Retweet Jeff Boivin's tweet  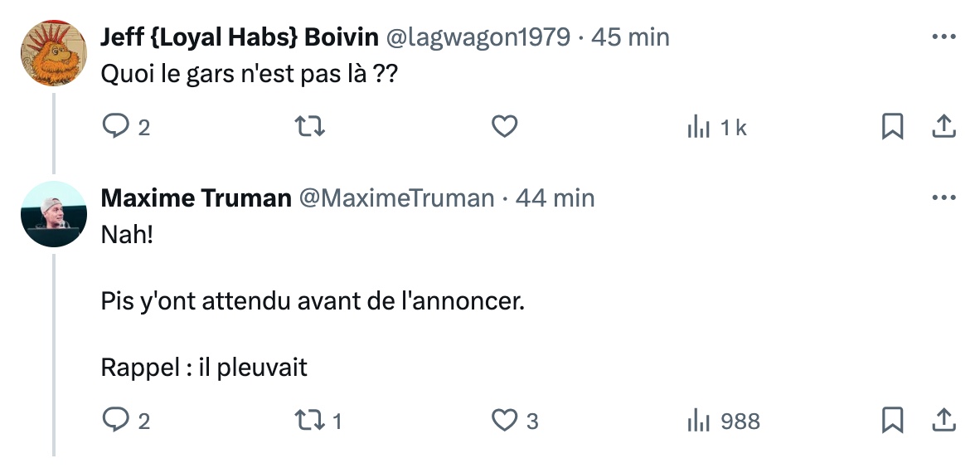309,127
